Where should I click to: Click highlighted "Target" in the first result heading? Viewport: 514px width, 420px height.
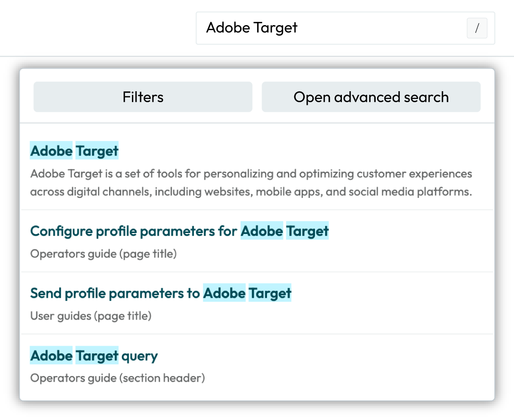pyautogui.click(x=97, y=151)
